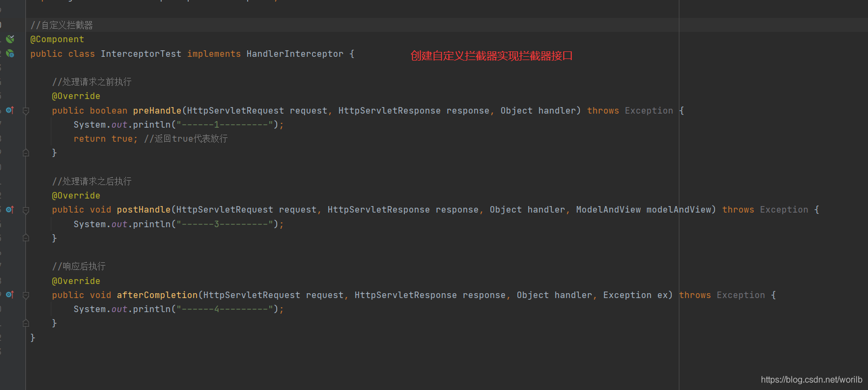The image size is (868, 390).
Task: Click the HandlerInterceptor interface name
Action: pos(295,54)
